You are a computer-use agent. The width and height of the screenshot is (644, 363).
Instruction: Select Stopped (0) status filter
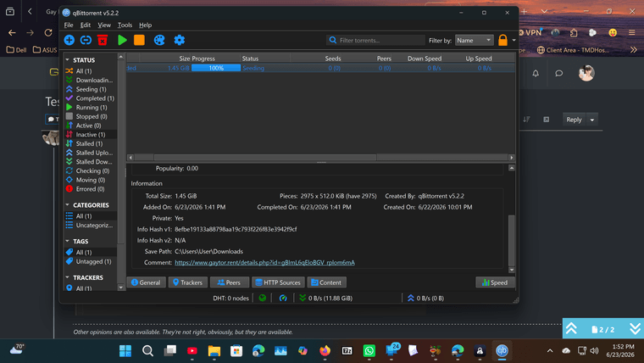point(91,116)
